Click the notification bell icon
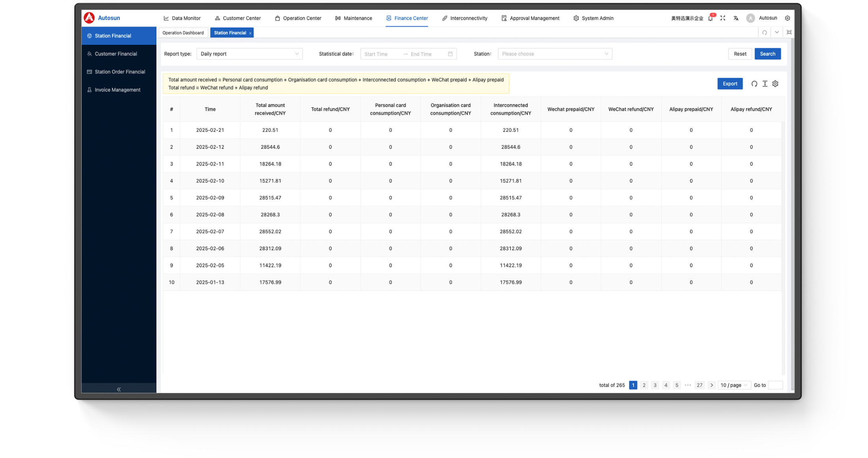The image size is (868, 458). click(x=710, y=18)
